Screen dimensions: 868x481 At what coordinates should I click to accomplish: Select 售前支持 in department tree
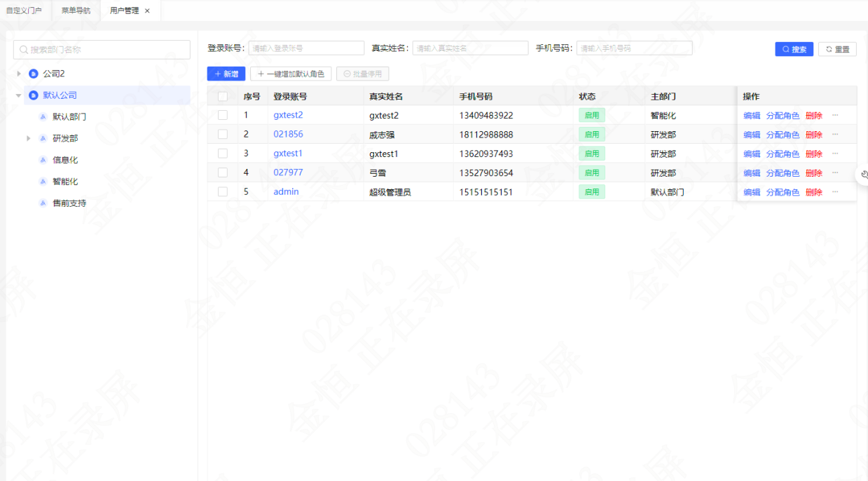click(69, 203)
